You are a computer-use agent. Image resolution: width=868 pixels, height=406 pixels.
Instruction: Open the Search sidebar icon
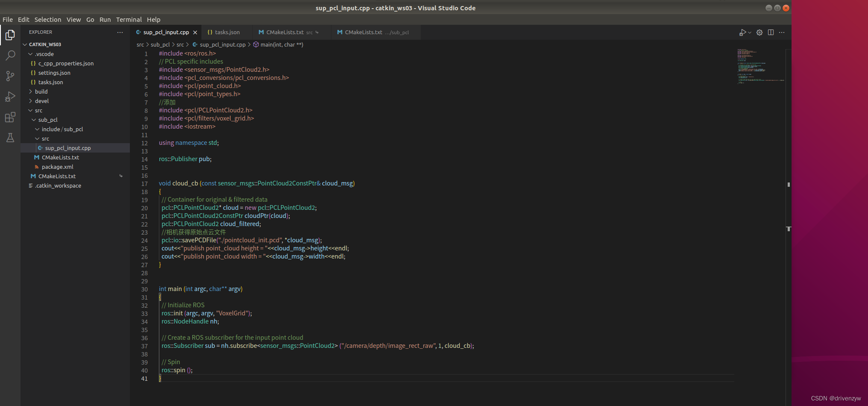(10, 56)
